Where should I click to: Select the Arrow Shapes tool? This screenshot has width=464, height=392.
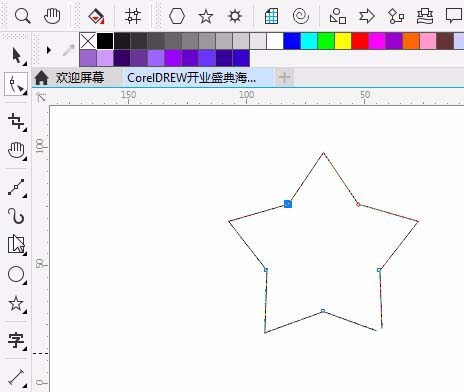pyautogui.click(x=367, y=16)
